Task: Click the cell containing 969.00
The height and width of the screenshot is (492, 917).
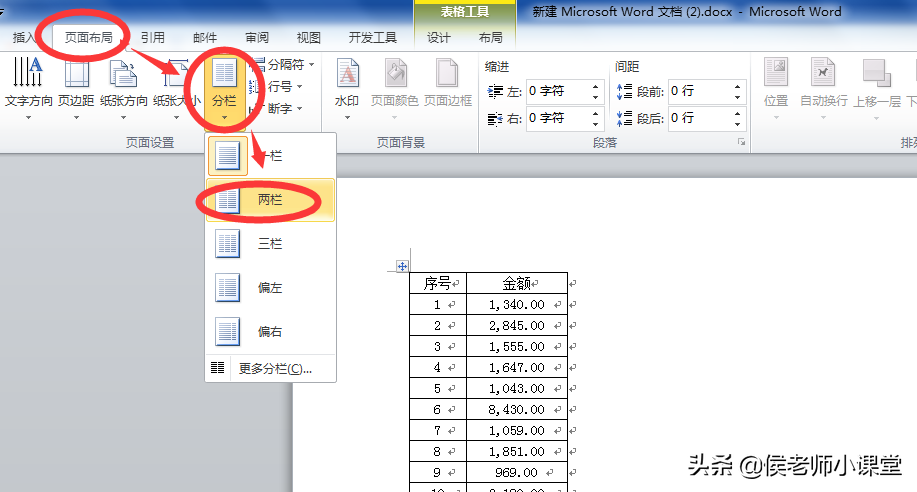Action: pos(517,473)
